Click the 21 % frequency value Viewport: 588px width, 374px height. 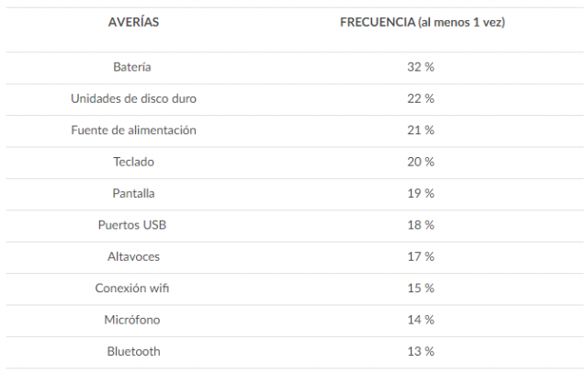coord(421,130)
